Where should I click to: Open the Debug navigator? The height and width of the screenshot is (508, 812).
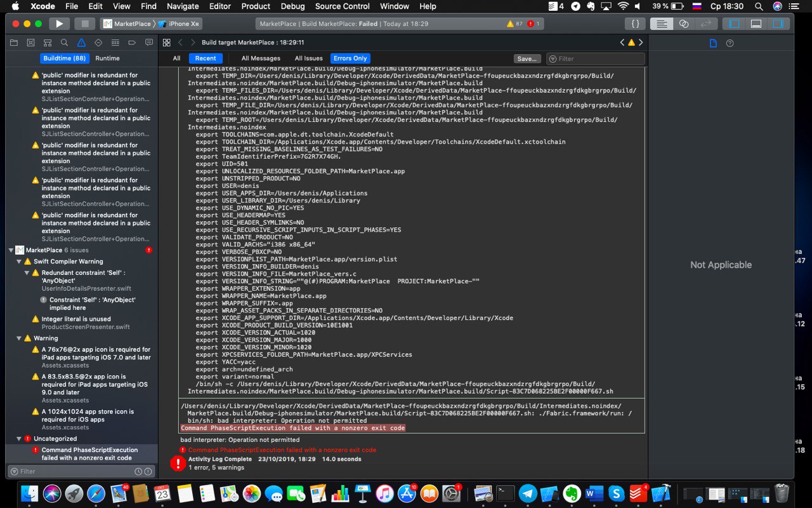point(115,43)
